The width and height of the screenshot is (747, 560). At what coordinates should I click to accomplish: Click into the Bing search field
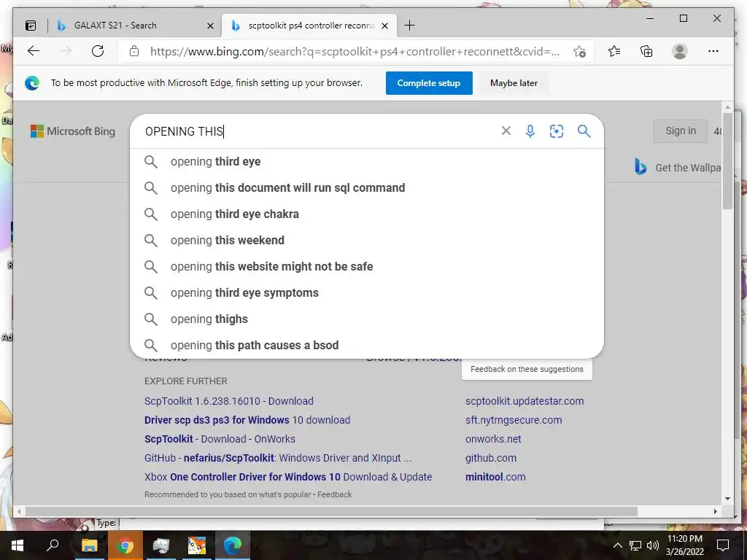(x=320, y=131)
